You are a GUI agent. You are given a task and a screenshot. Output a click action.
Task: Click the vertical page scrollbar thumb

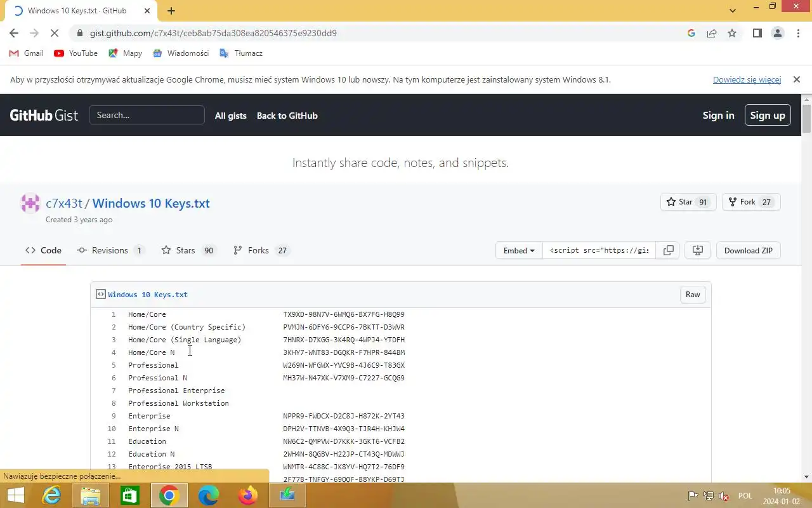pyautogui.click(x=806, y=119)
